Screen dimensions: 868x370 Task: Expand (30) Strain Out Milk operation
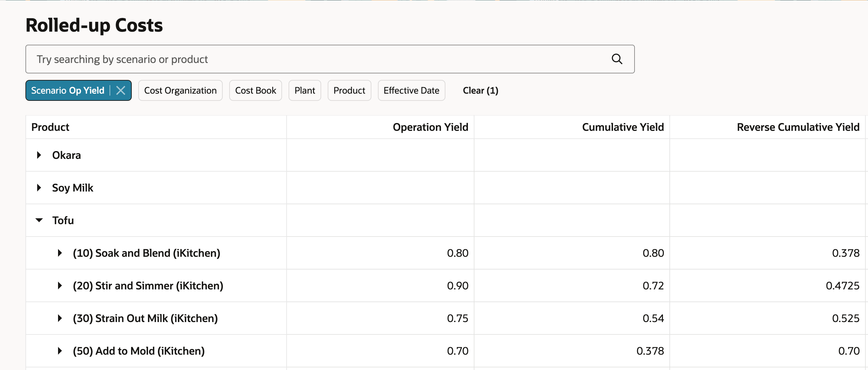pos(60,318)
